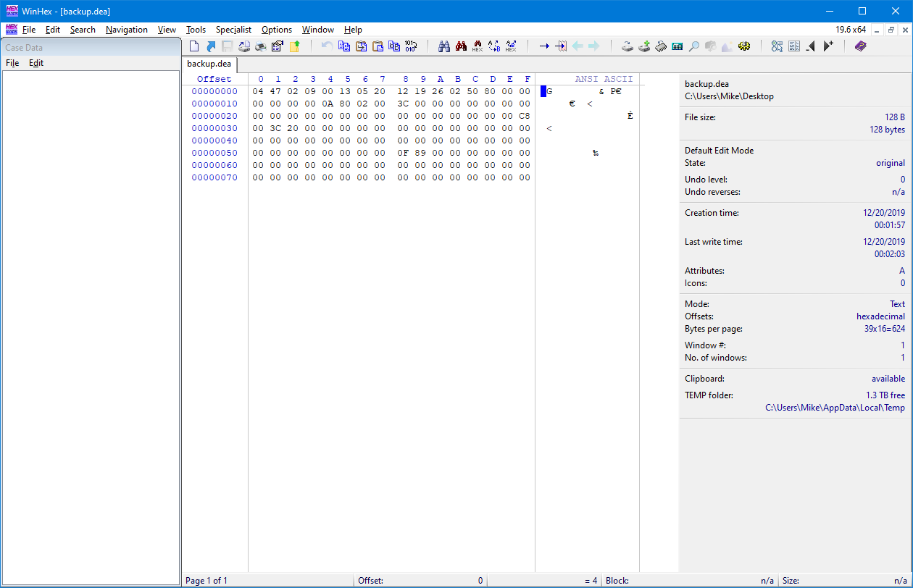Click the State 'original' value

click(891, 163)
